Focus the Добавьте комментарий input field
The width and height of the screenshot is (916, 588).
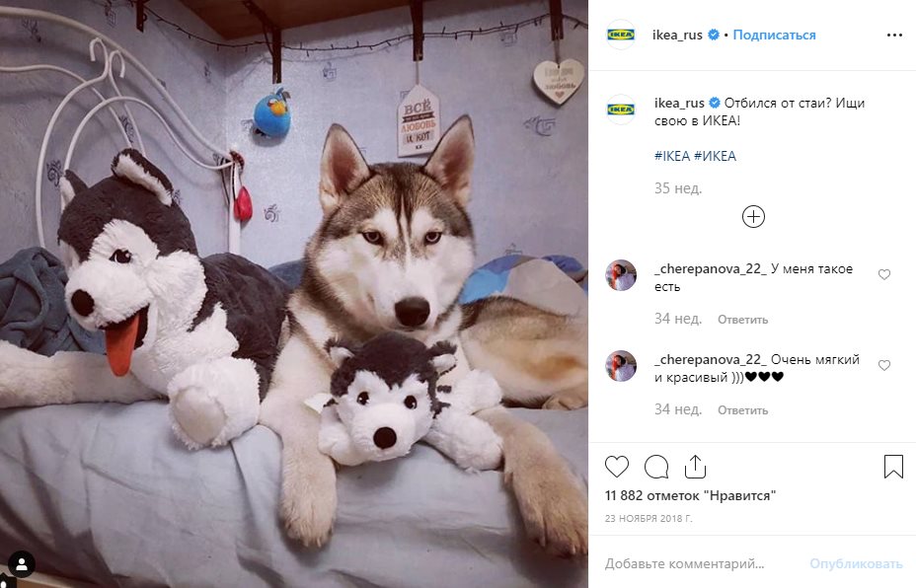point(691,563)
